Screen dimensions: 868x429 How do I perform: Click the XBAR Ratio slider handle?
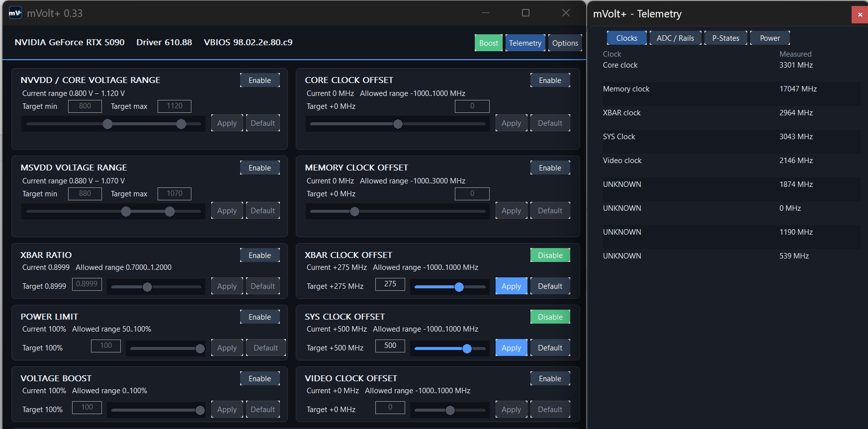[x=147, y=287]
